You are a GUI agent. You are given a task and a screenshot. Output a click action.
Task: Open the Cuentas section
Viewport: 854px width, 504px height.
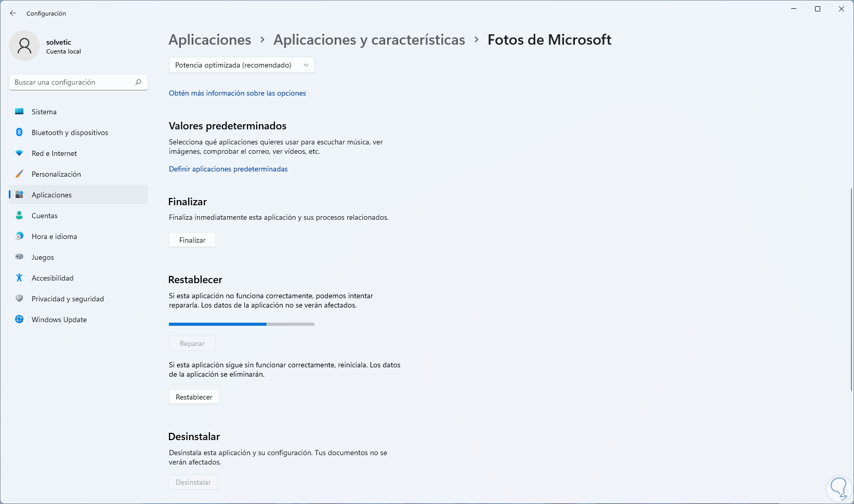pyautogui.click(x=78, y=216)
